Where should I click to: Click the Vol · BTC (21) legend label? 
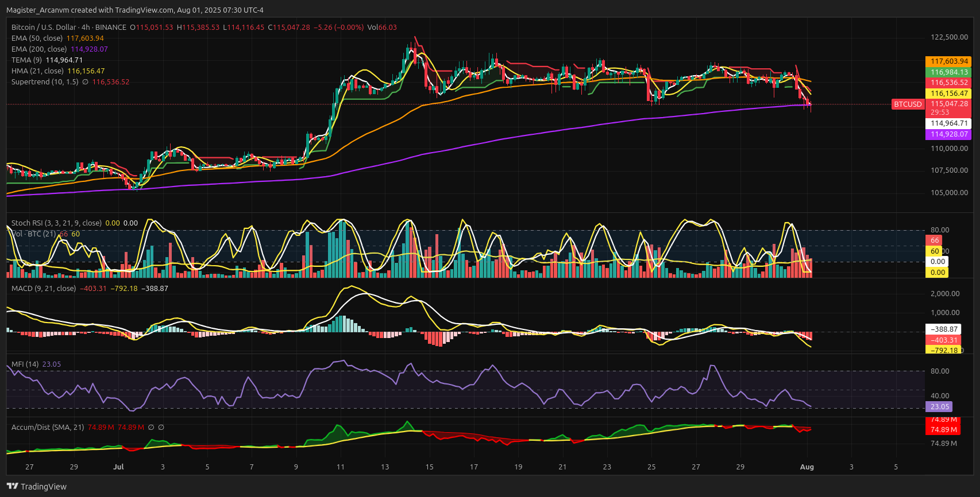pyautogui.click(x=34, y=234)
